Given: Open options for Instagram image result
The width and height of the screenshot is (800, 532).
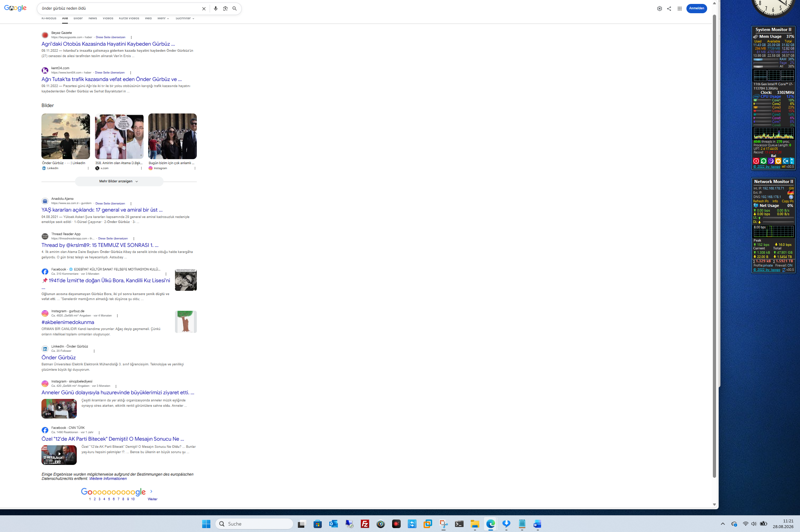Looking at the screenshot, I should pos(195,168).
